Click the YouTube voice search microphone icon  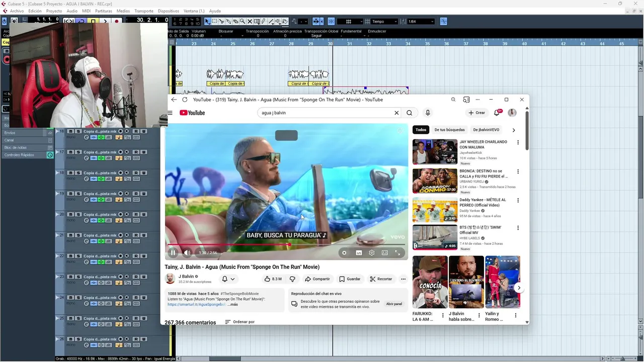pos(428,113)
